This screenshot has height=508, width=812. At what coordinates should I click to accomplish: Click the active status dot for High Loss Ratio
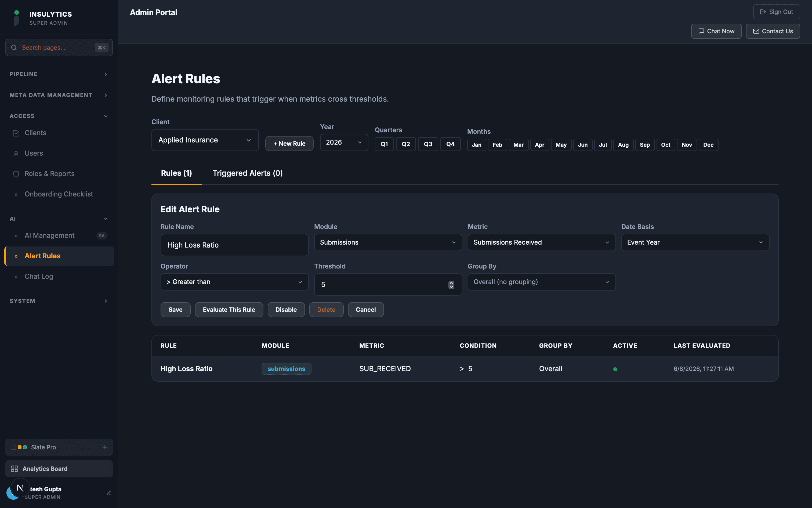[x=615, y=369]
